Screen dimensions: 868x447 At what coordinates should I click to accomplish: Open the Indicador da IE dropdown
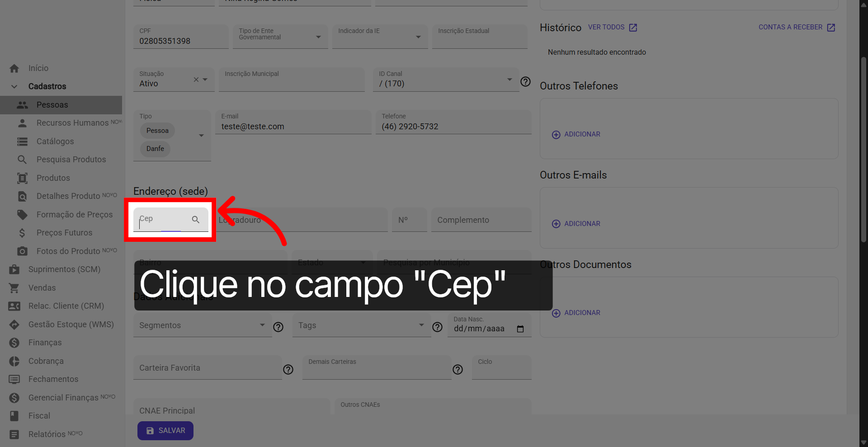click(418, 37)
